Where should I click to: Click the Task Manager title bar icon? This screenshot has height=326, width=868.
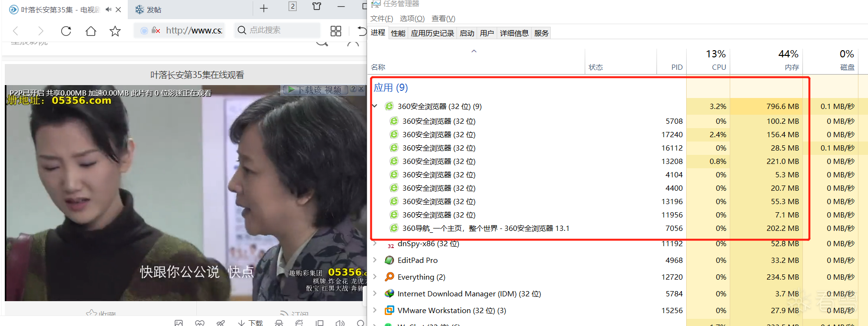pos(376,4)
